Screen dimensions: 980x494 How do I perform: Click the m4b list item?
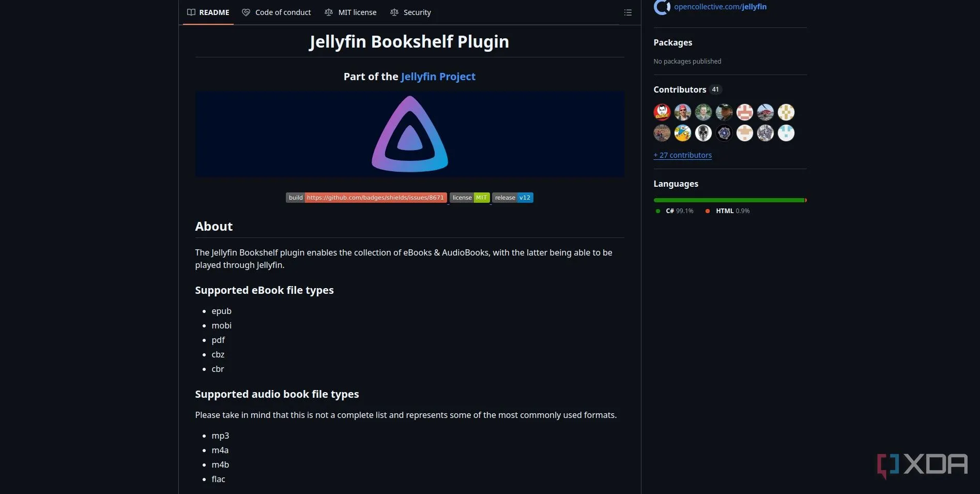coord(220,465)
